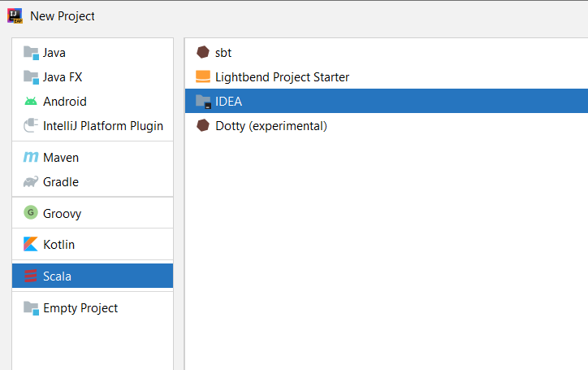Click the Java FX folder icon

(x=31, y=77)
